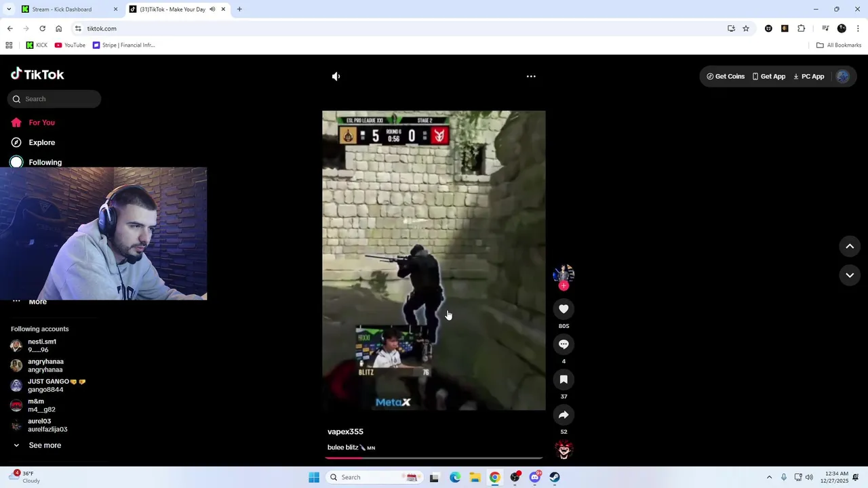
Task: Bookmark the video using the favorites icon
Action: click(564, 380)
